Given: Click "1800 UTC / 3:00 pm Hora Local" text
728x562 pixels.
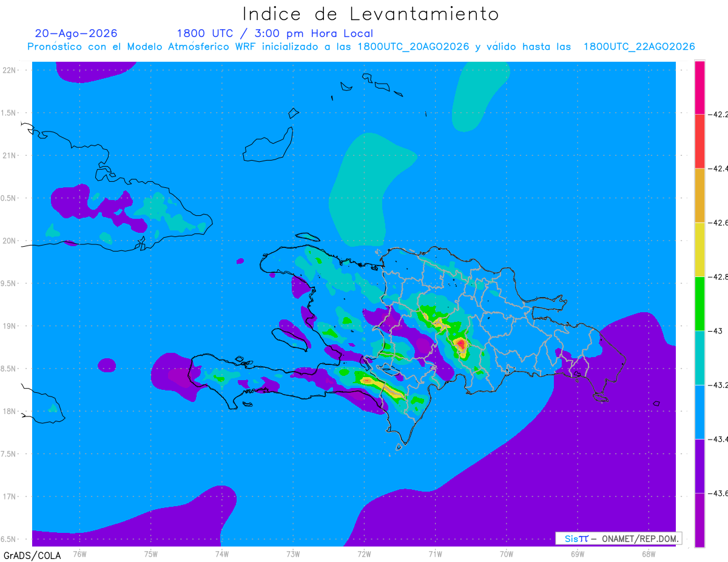Looking at the screenshot, I should click(x=275, y=33).
